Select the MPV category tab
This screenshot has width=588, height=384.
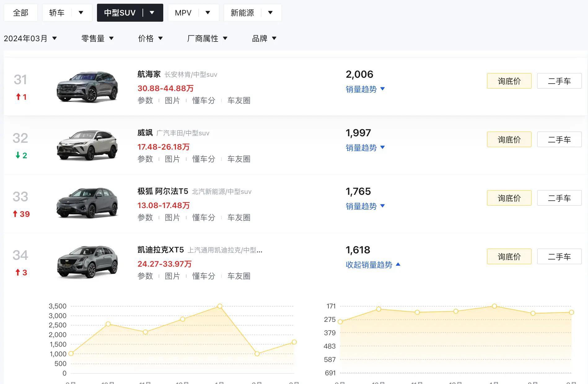[183, 13]
